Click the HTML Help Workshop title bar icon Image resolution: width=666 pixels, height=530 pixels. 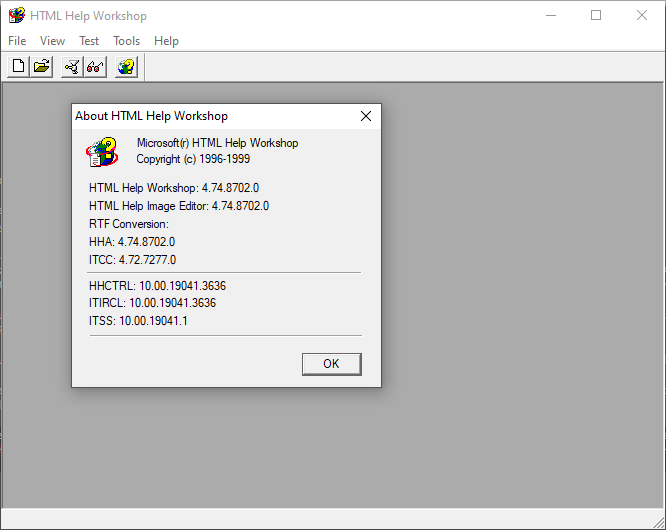tap(16, 15)
